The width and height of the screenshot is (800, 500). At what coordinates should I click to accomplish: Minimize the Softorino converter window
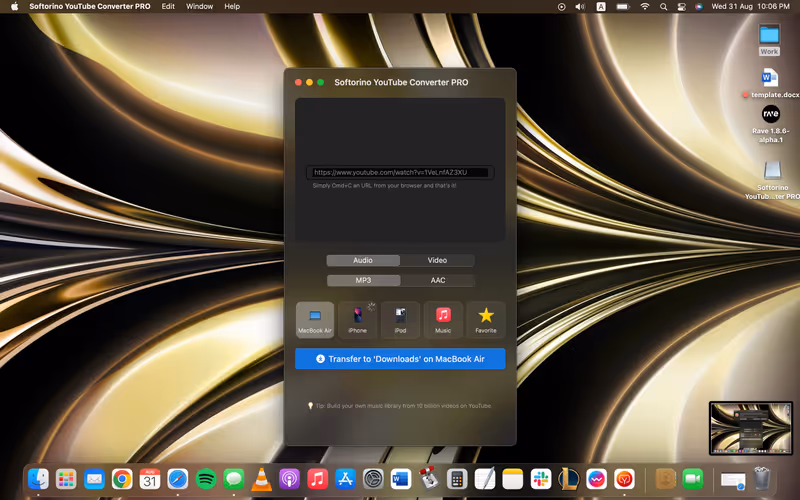(309, 82)
